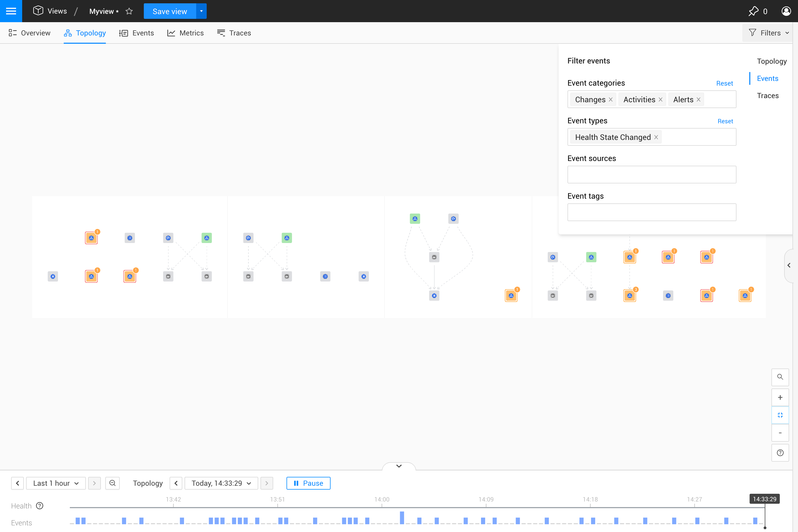The height and width of the screenshot is (532, 798).
Task: Remove the Changes category tag
Action: point(611,99)
